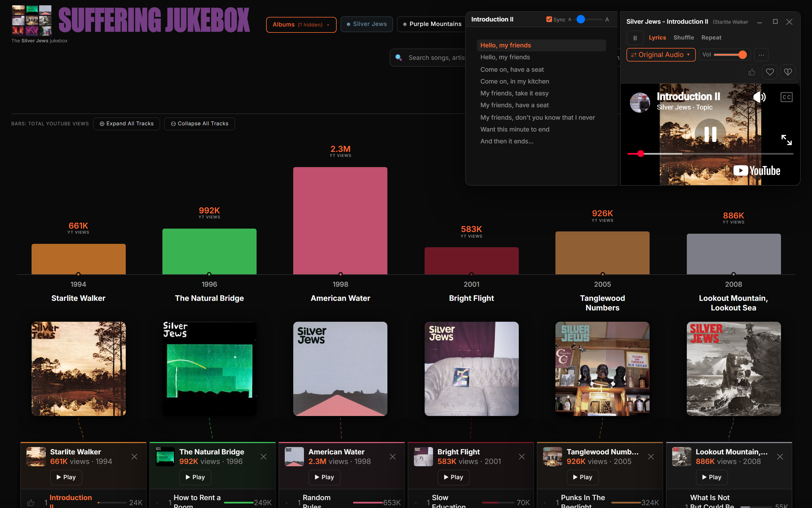Close the Starlite Walker track card

(134, 457)
